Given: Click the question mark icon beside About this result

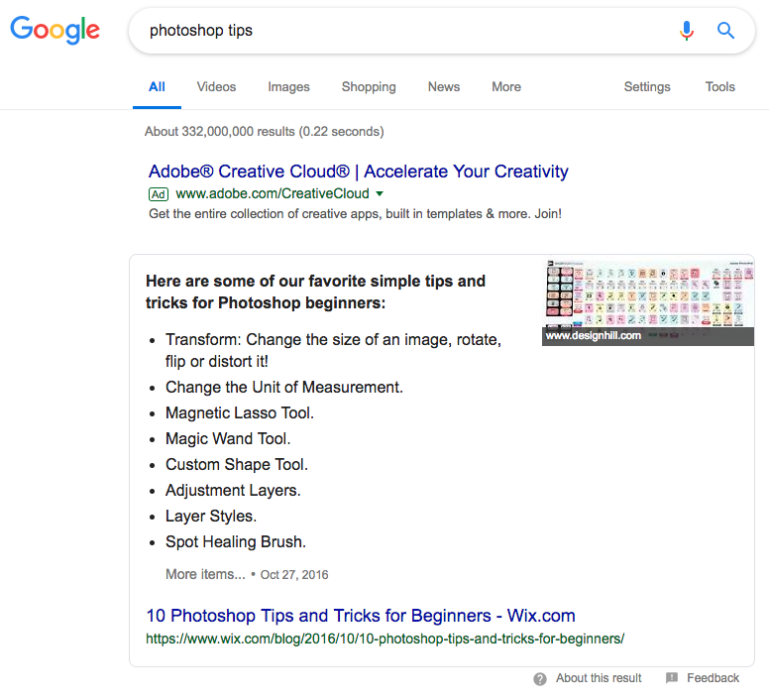Looking at the screenshot, I should point(540,679).
